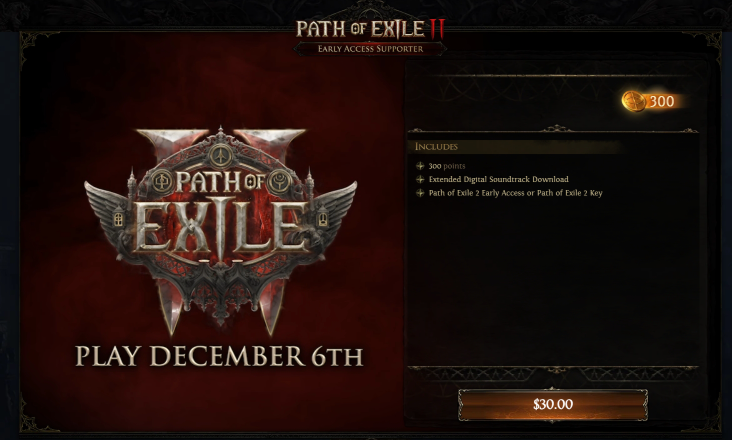This screenshot has width=732, height=440.
Task: Click the plus icon beside Early Access Key
Action: point(420,193)
